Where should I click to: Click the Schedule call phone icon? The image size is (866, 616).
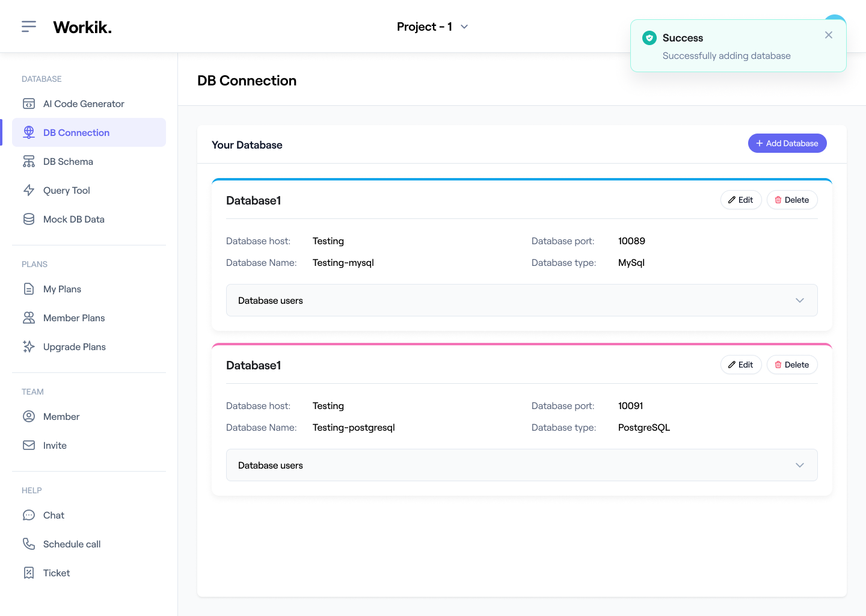point(29,544)
